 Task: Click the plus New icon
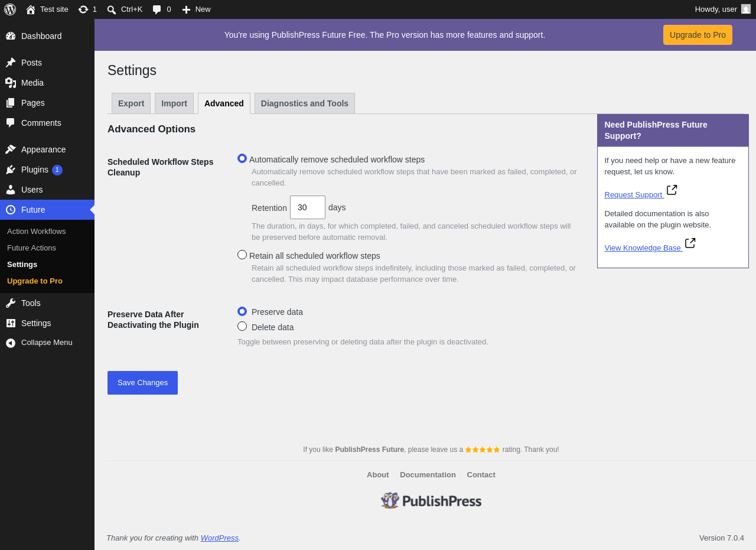(x=186, y=9)
